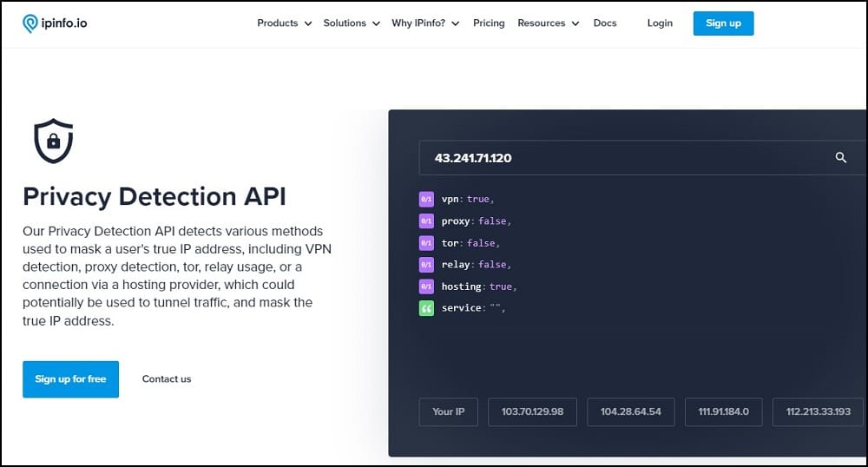868x467 pixels.
Task: Click the ipinfo.io logo
Action: [54, 23]
